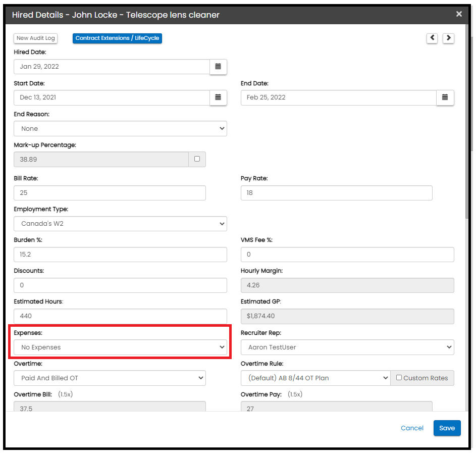Expand the Overtime Rule dropdown
The width and height of the screenshot is (476, 454).
pyautogui.click(x=315, y=378)
